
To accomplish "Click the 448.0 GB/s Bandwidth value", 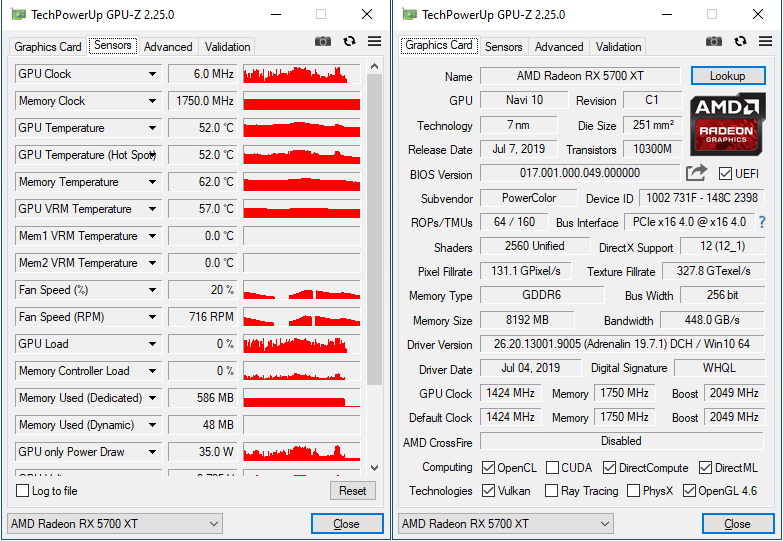I will (712, 320).
